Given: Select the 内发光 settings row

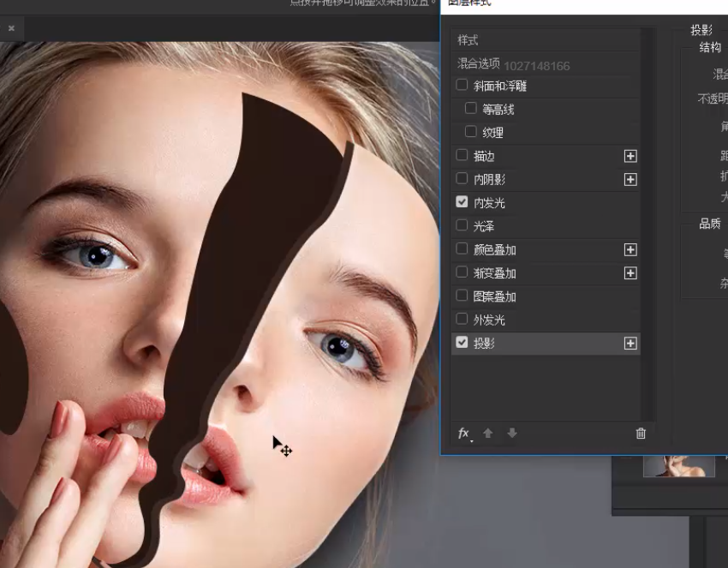Looking at the screenshot, I should pyautogui.click(x=546, y=203).
